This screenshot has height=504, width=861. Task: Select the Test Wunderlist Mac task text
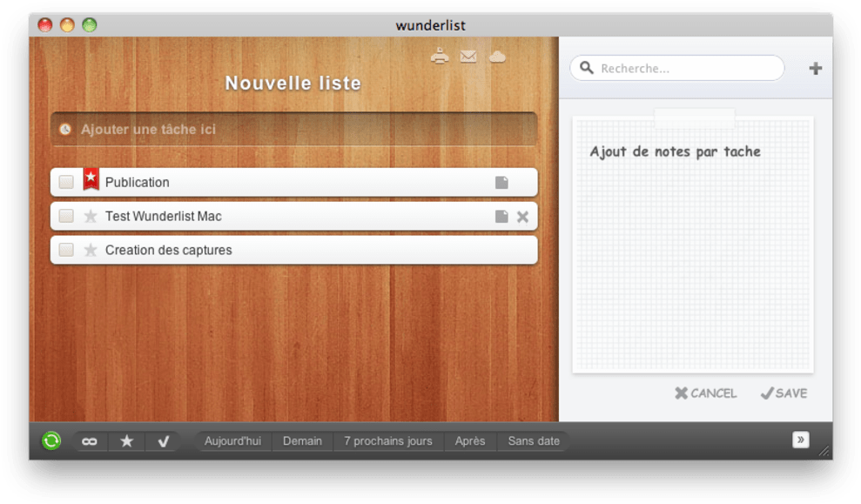(x=164, y=217)
